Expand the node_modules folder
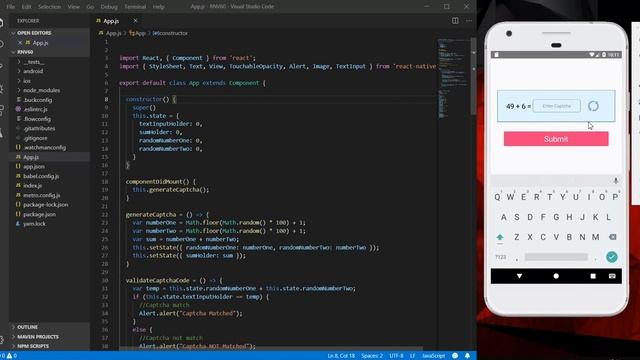 49,90
